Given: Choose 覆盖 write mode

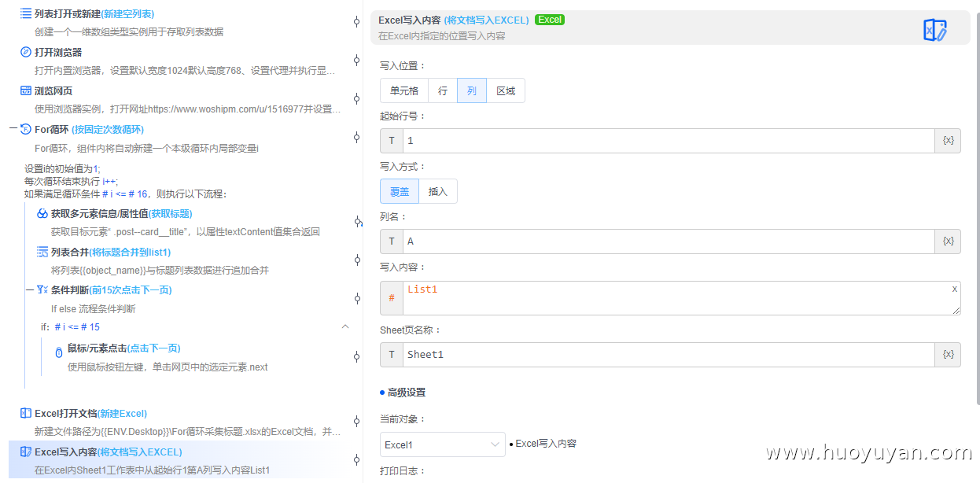Looking at the screenshot, I should (x=400, y=191).
